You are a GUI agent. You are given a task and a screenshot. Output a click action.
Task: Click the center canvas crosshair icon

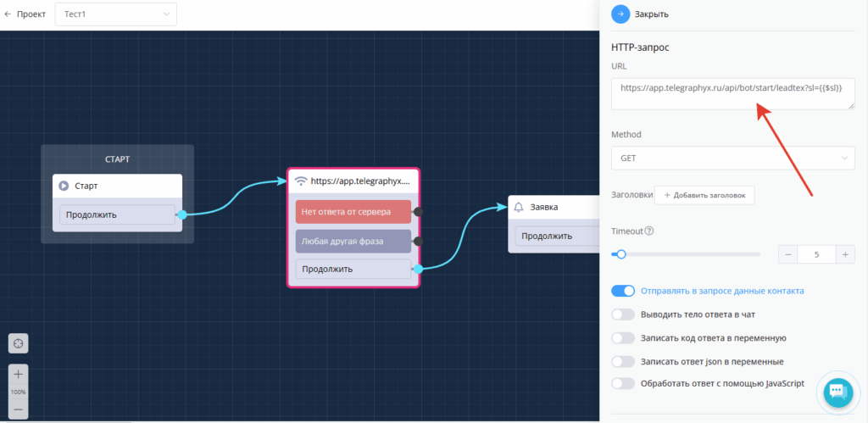pyautogui.click(x=18, y=343)
